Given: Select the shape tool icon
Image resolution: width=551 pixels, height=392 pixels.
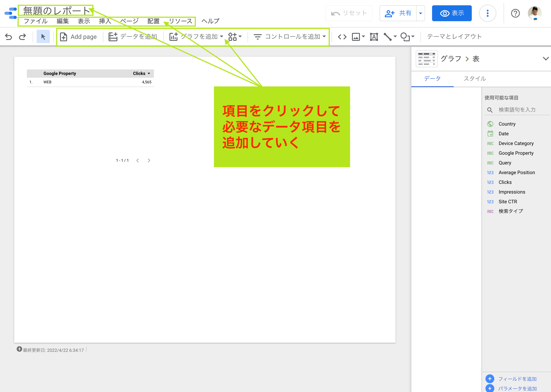Looking at the screenshot, I should point(405,37).
